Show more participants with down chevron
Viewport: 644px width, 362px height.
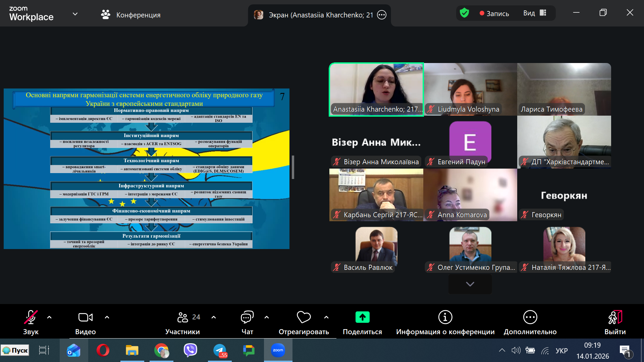tap(470, 284)
